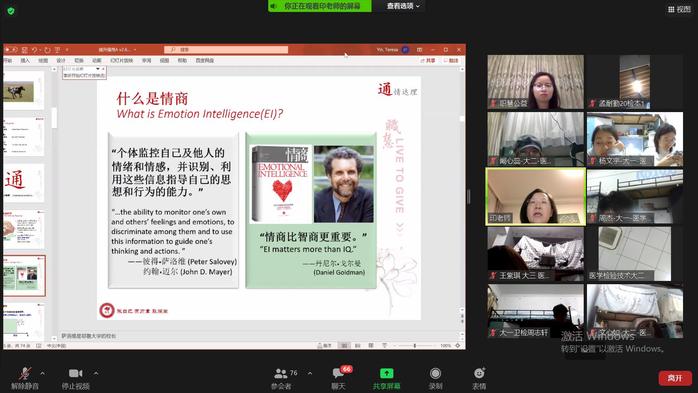Viewport: 698px width, 393px height.
Task: Click the search box in PowerPoint title bar
Action: (226, 49)
